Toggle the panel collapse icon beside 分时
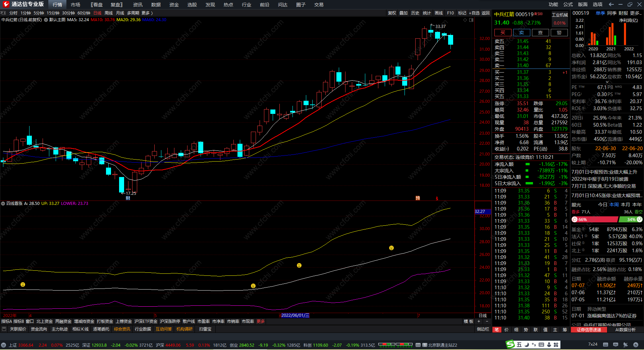644x350 pixels. point(3,13)
